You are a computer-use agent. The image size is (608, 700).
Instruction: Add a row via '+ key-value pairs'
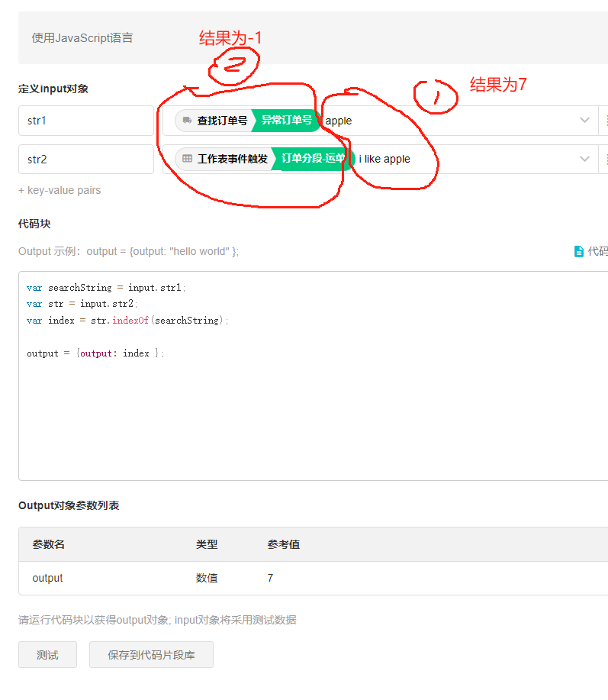[60, 190]
